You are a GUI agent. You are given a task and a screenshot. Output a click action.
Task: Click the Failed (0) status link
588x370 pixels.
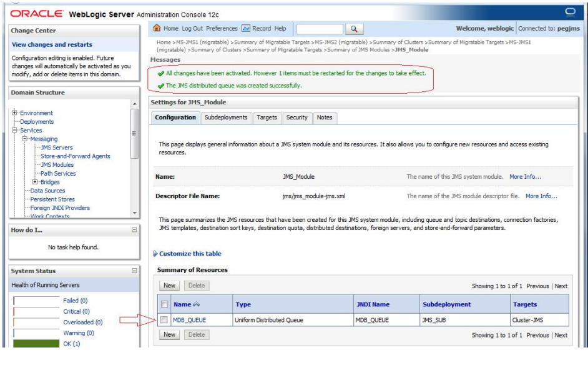(x=75, y=300)
